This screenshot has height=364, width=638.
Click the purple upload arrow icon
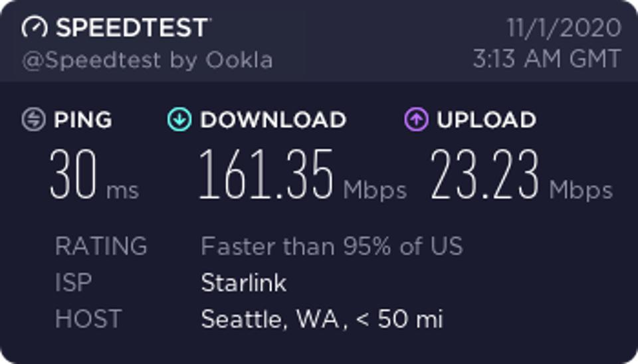416,120
